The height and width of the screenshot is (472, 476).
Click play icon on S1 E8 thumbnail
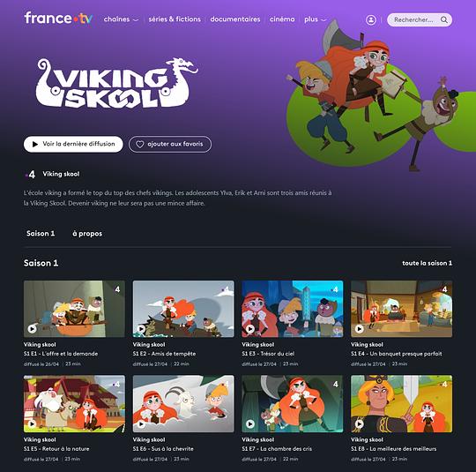(x=359, y=423)
